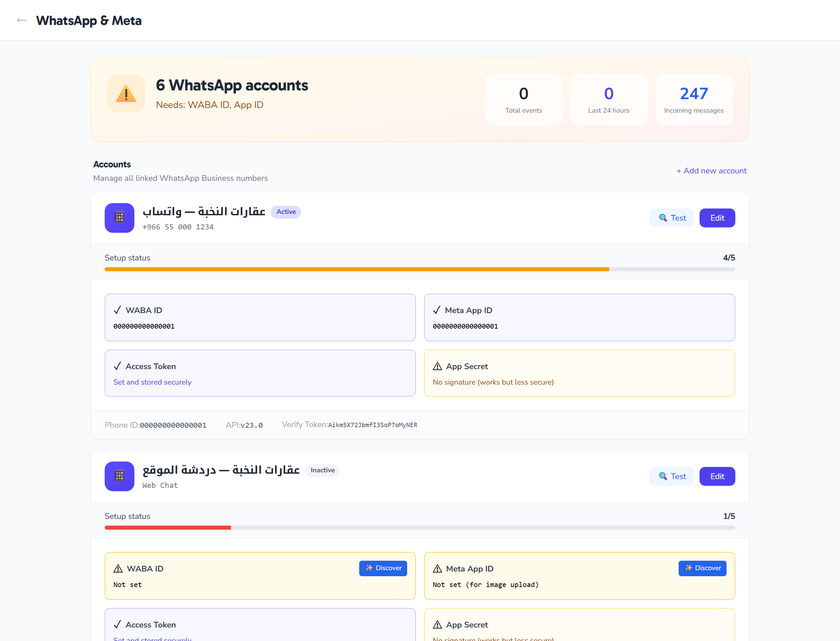Click the 'Not set (for image upload)' text

486,585
